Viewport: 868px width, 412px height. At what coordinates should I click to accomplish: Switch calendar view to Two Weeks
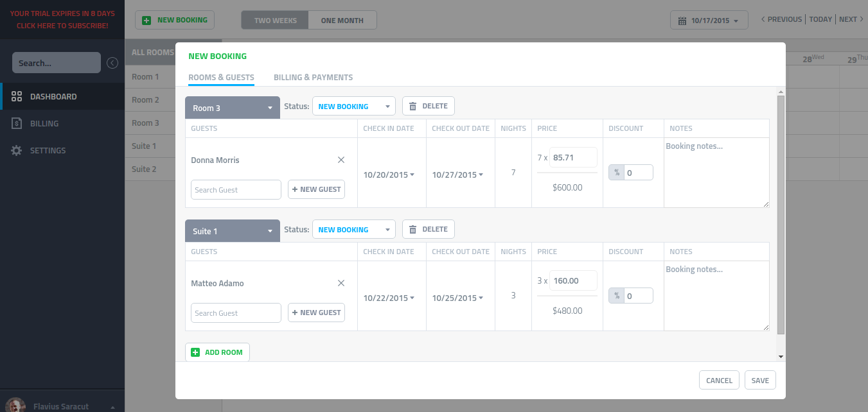pyautogui.click(x=275, y=20)
